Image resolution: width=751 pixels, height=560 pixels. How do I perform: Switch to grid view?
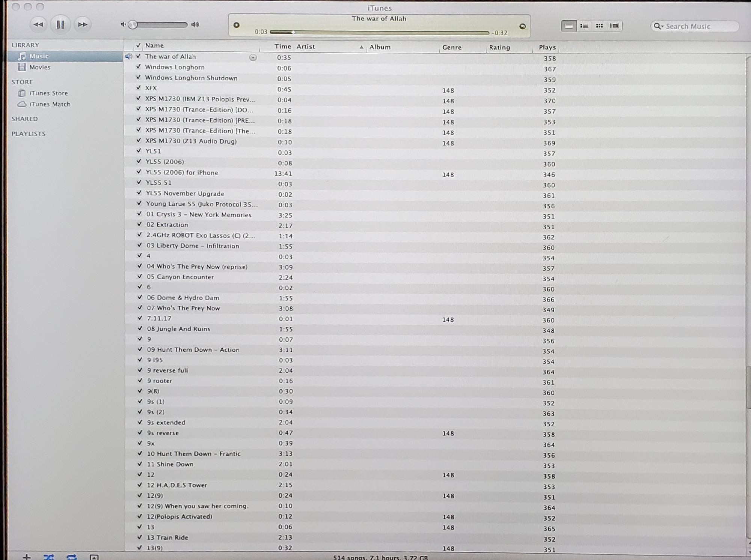point(599,26)
